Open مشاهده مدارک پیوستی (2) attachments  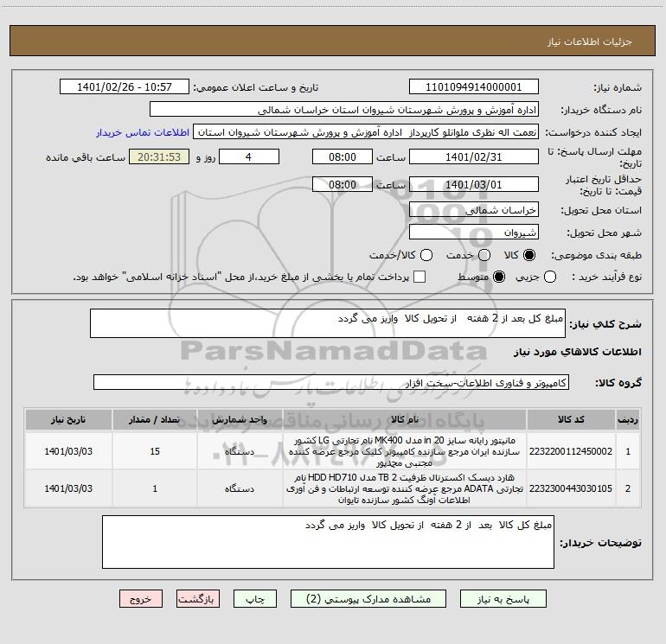368,598
